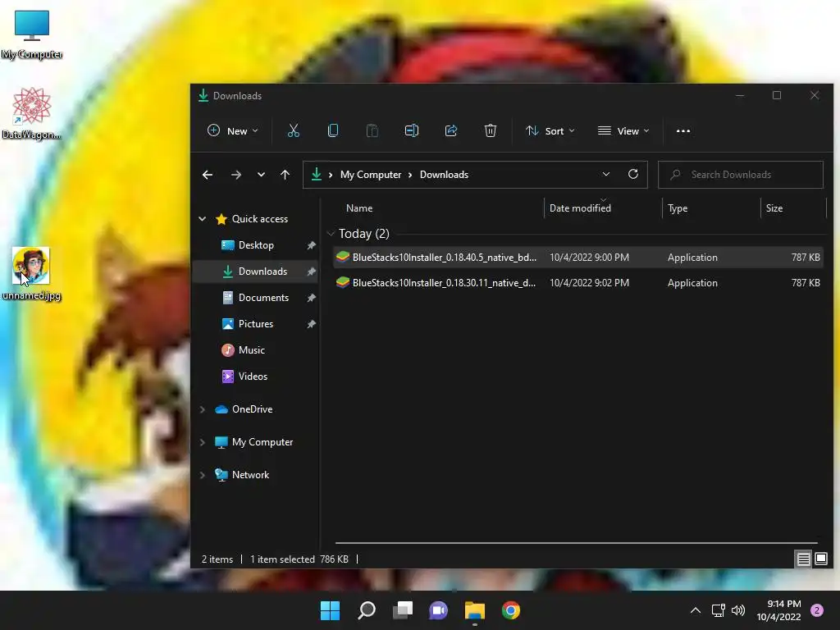Select Downloads in navigation pane
This screenshot has height=630, width=840.
click(x=256, y=271)
